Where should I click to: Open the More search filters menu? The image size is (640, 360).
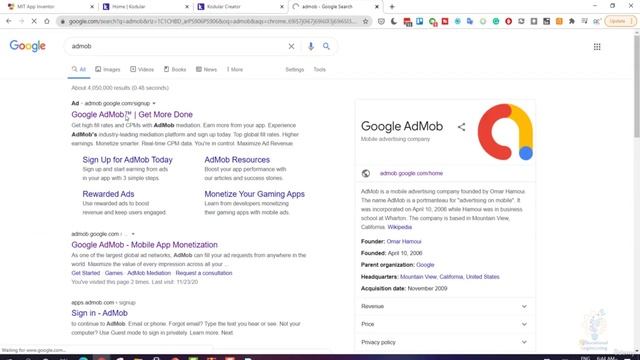click(235, 69)
